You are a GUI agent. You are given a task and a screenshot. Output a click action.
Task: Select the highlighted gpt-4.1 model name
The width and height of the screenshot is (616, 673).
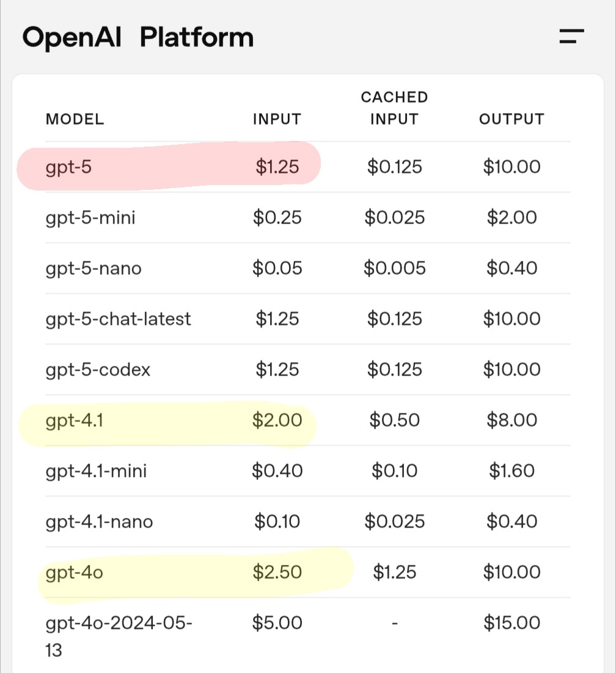(x=75, y=420)
